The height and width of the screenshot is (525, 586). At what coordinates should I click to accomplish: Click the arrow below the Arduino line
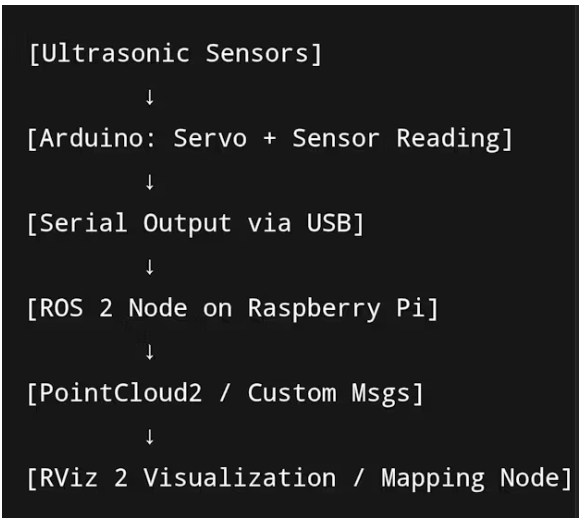(150, 182)
